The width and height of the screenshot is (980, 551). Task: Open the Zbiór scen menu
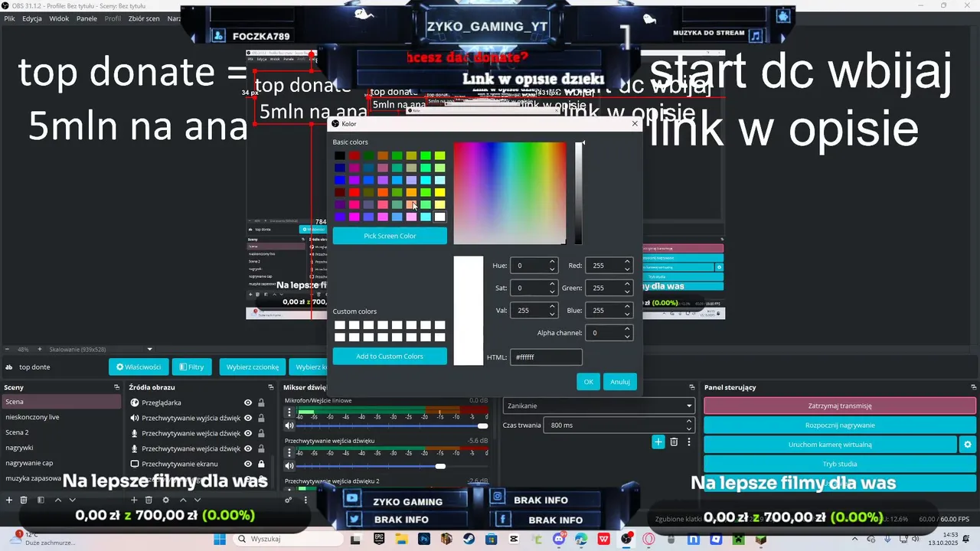pos(145,18)
